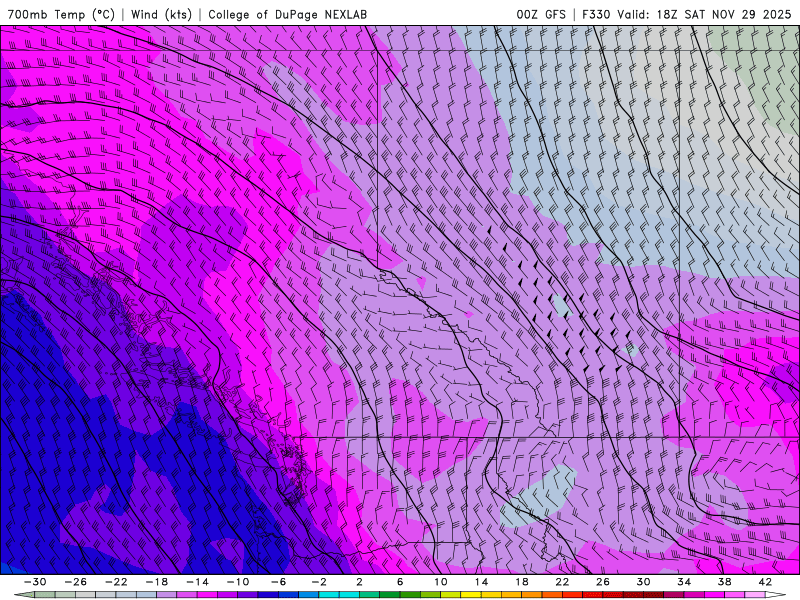This screenshot has width=800, height=600.
Task: Click the positive 22 colorbar label
Action: (x=562, y=582)
